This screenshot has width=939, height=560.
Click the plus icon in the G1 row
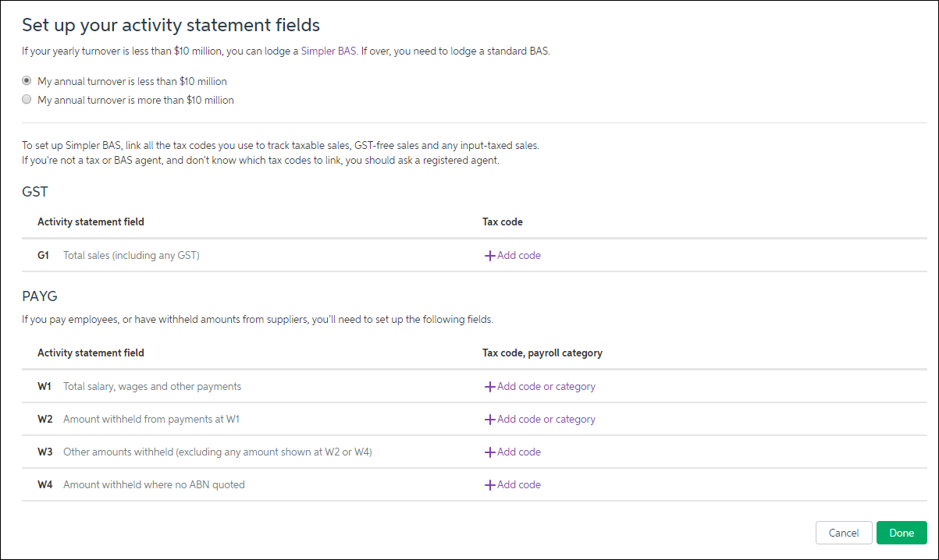pyautogui.click(x=490, y=256)
